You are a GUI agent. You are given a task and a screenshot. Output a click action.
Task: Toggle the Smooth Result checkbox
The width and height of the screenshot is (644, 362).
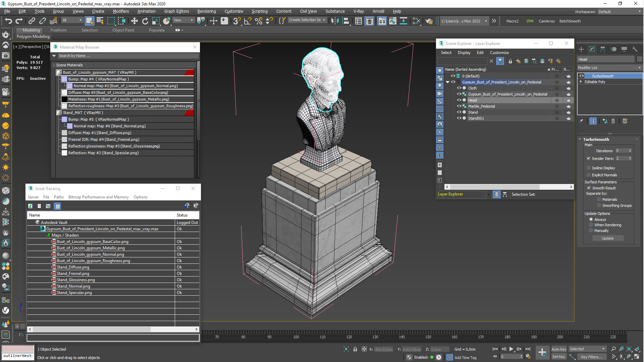pos(589,188)
